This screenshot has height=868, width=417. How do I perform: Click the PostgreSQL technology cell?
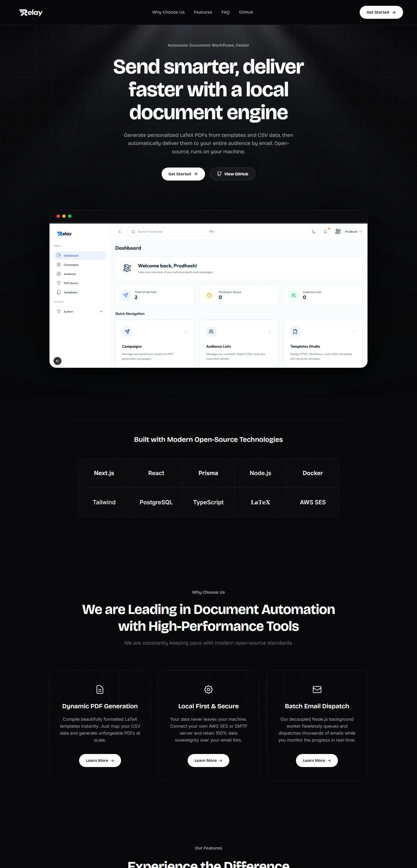156,502
